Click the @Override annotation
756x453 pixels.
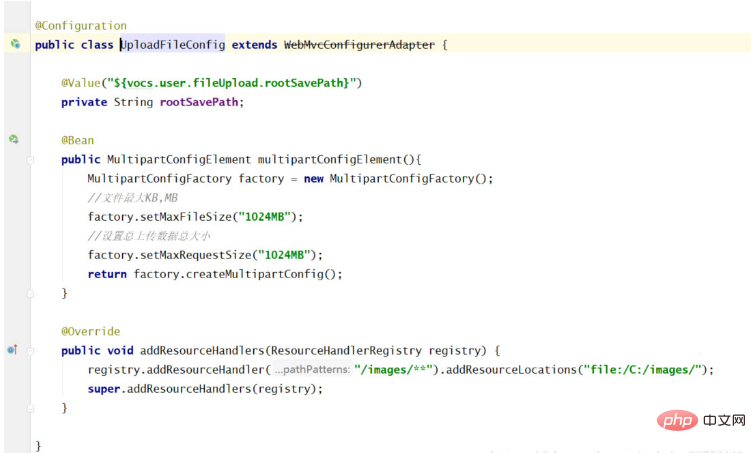point(91,332)
